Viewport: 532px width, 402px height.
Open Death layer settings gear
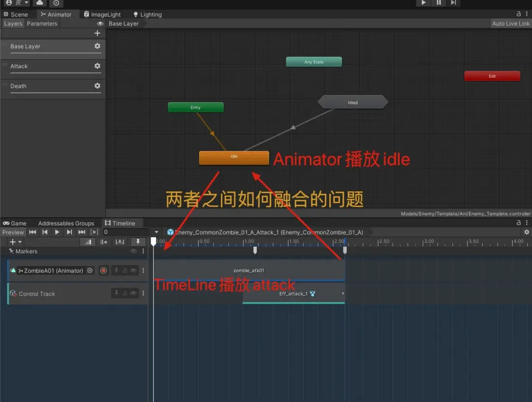point(97,85)
